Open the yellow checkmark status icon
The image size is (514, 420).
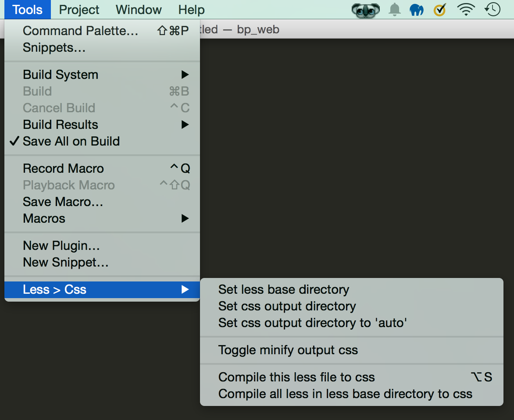[x=439, y=10]
